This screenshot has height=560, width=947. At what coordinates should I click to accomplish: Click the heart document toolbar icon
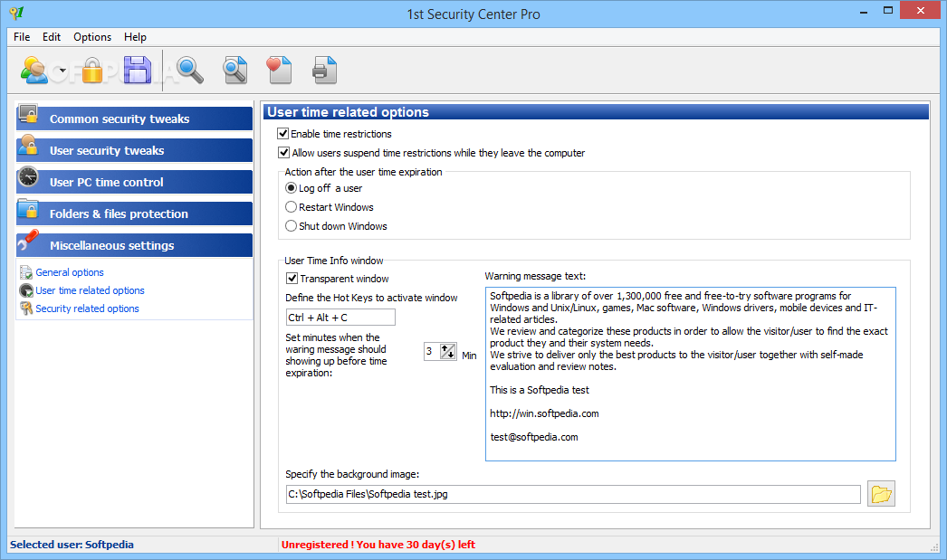[279, 70]
